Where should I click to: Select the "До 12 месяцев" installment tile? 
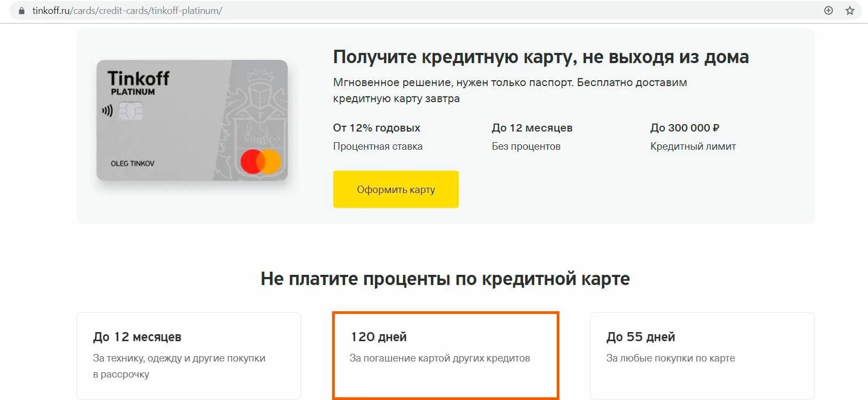tap(188, 355)
